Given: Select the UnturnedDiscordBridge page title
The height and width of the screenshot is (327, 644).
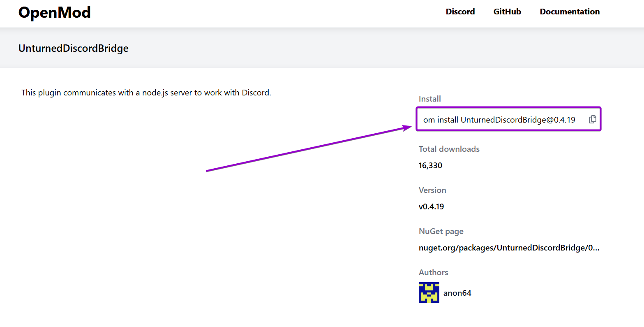Looking at the screenshot, I should pos(74,48).
